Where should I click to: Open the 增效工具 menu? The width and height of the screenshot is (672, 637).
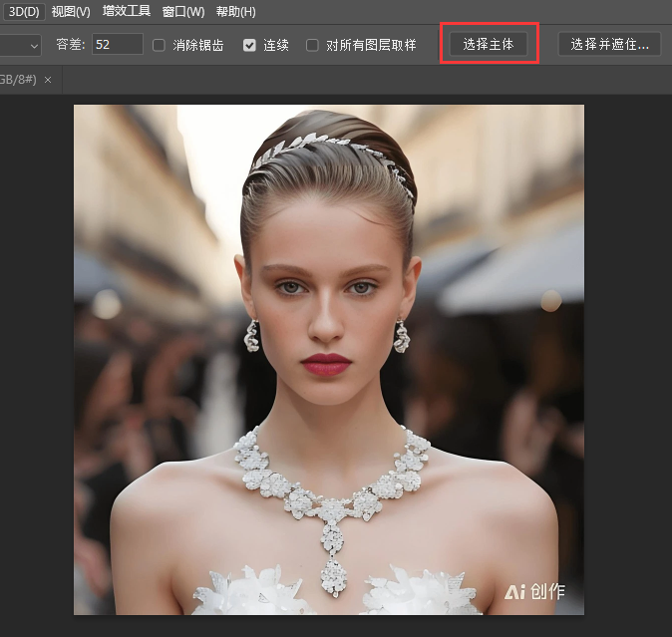[127, 11]
